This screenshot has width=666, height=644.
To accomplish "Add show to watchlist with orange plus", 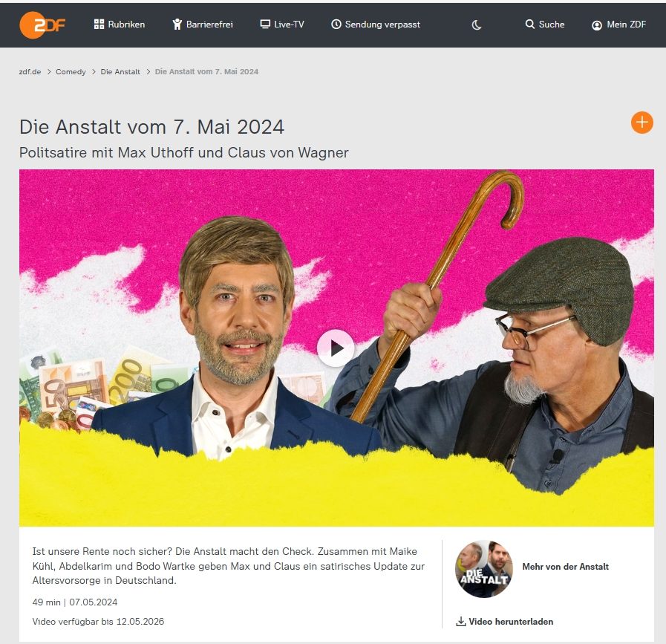I will [641, 123].
